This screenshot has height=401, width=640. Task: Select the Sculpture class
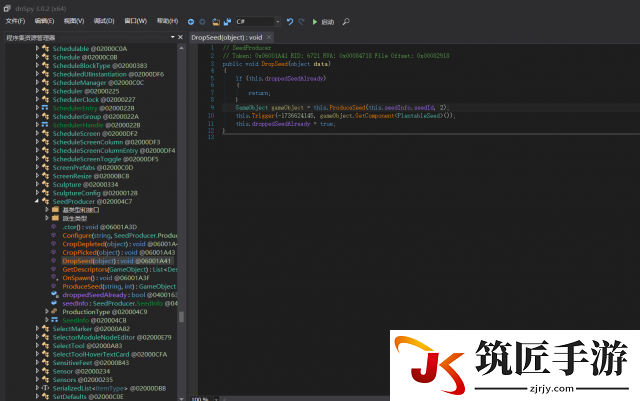pos(85,185)
